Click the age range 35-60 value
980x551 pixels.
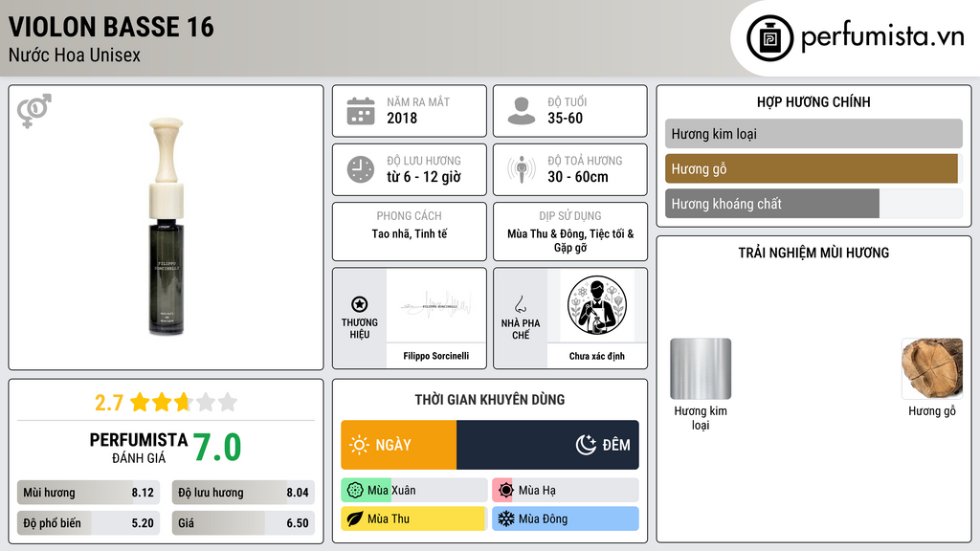[565, 118]
